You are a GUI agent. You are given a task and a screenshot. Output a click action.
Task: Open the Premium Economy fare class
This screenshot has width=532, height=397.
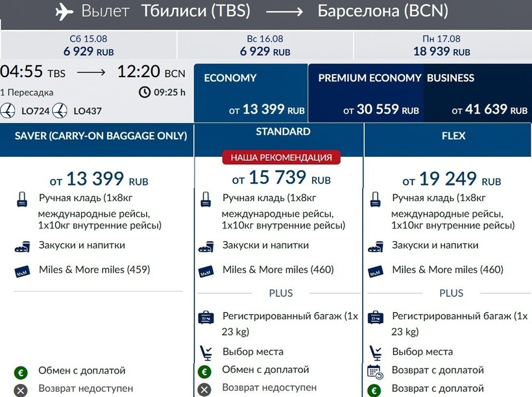368,93
